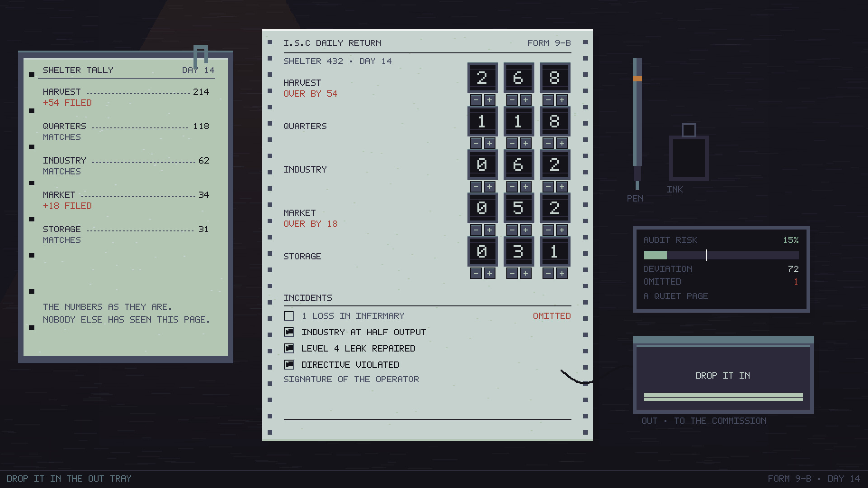This screenshot has height=488, width=868.
Task: Click the Deviation value 72
Action: [793, 269]
